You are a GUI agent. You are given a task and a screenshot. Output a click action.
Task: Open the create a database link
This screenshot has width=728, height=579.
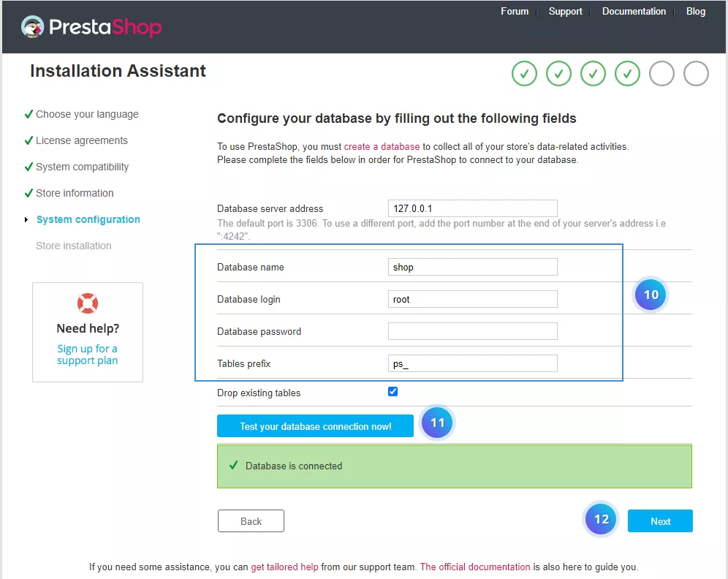point(382,145)
